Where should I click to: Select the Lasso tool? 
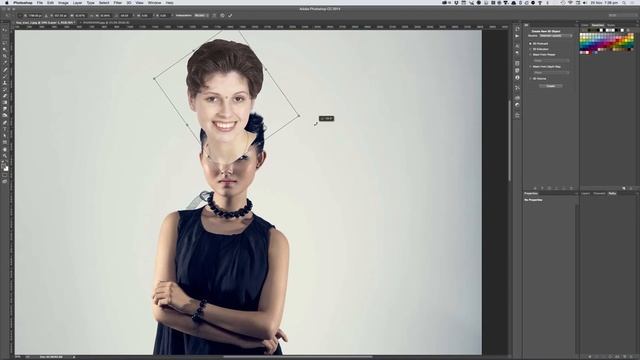5,42
